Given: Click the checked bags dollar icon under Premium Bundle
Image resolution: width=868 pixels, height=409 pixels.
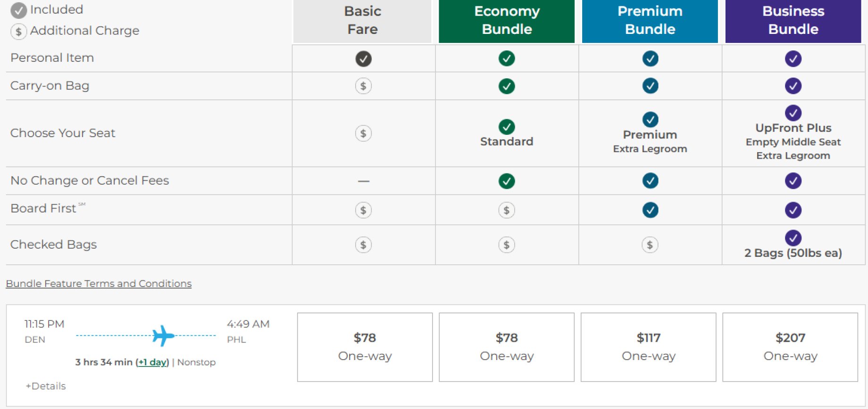Looking at the screenshot, I should tap(650, 245).
